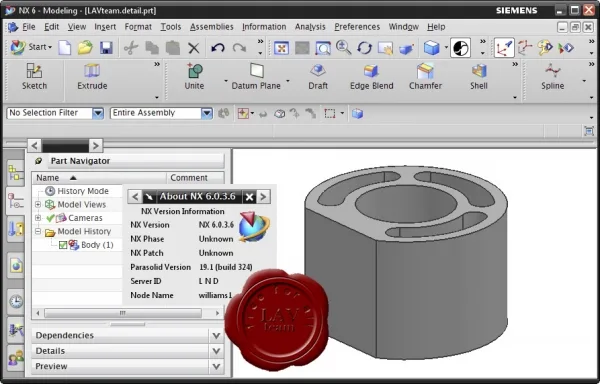Screen dimensions: 600x384
Task: Open the Assembly Navigator sidebar tab
Action: coord(16,172)
